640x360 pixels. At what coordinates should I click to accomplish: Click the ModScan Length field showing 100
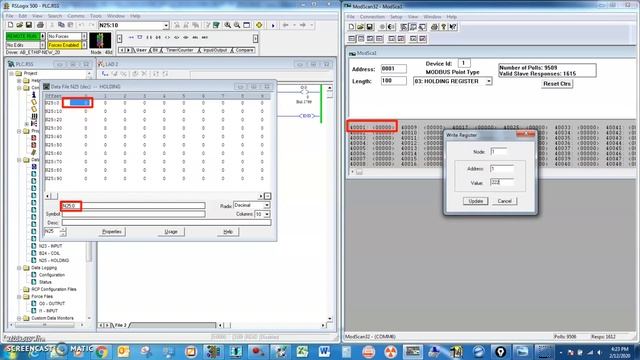click(x=393, y=81)
